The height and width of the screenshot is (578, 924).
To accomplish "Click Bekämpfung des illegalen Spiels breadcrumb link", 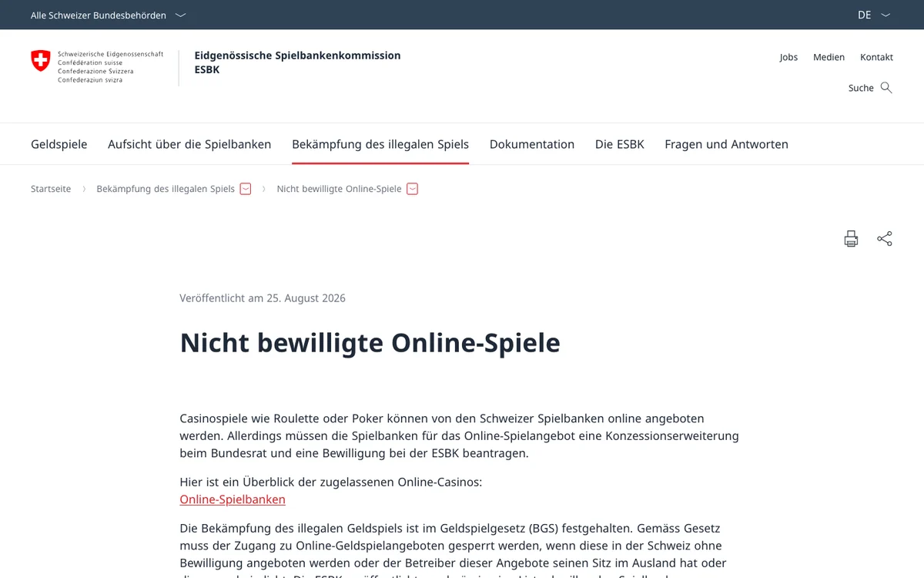I will pyautogui.click(x=166, y=189).
